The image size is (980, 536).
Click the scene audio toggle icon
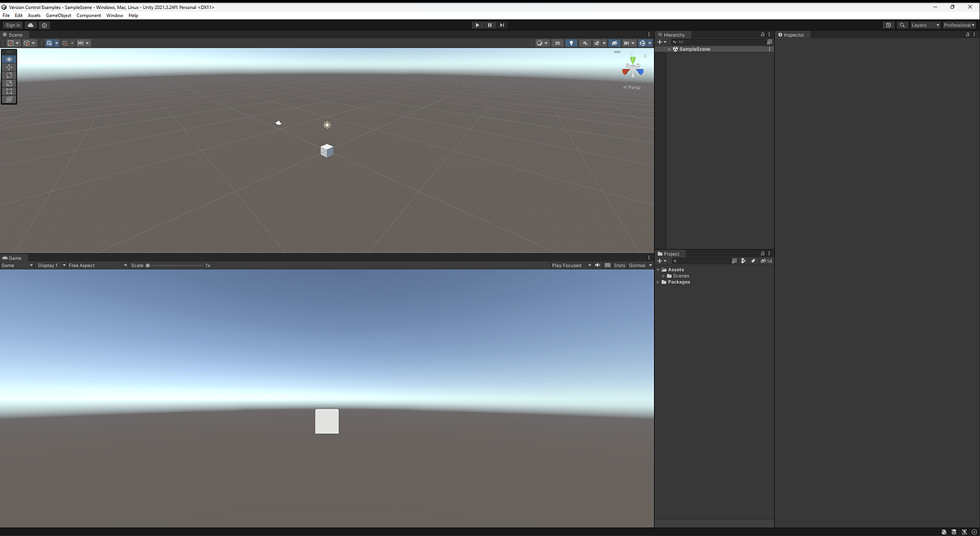pyautogui.click(x=585, y=42)
